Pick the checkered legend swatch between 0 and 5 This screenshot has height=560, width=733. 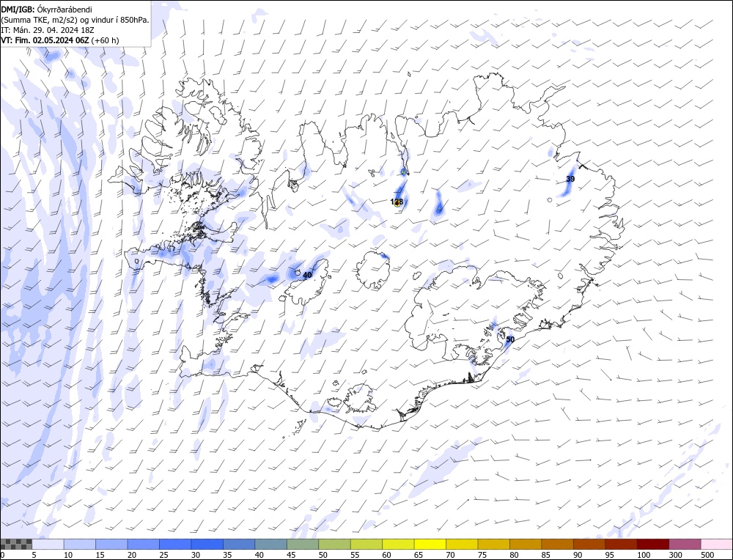[16, 544]
